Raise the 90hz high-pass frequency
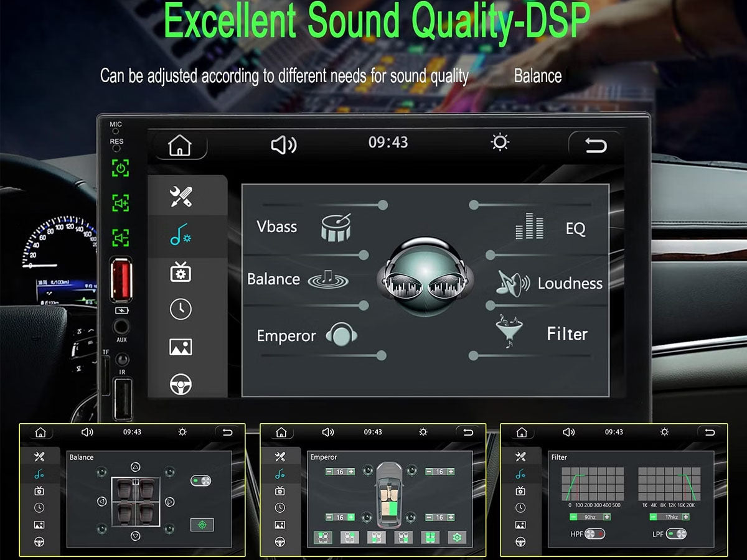Image resolution: width=747 pixels, height=560 pixels. pos(606,516)
